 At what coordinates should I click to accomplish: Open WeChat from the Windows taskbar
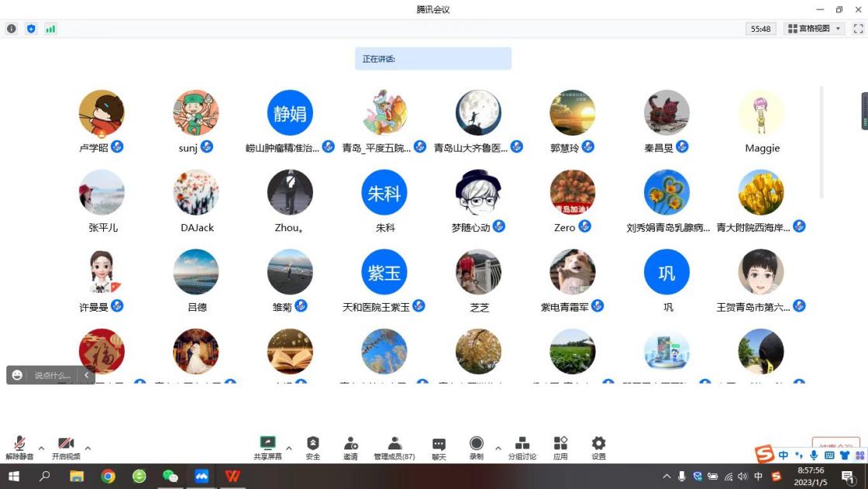(170, 476)
